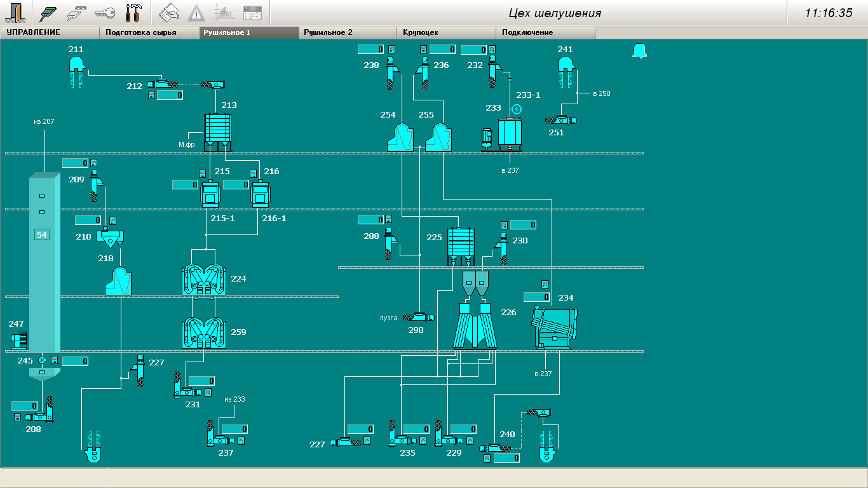Open the warning triangle alarms icon
868x488 pixels.
point(196,12)
